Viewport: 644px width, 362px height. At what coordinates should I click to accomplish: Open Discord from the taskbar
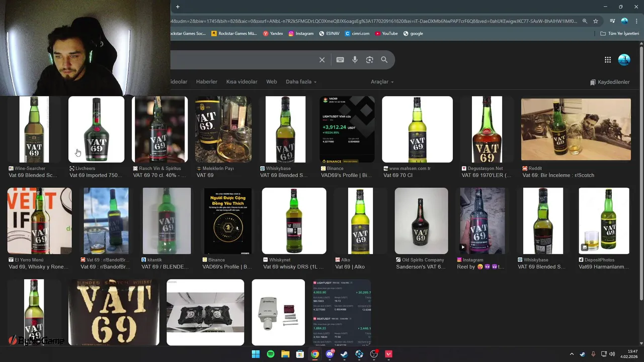[x=330, y=354]
